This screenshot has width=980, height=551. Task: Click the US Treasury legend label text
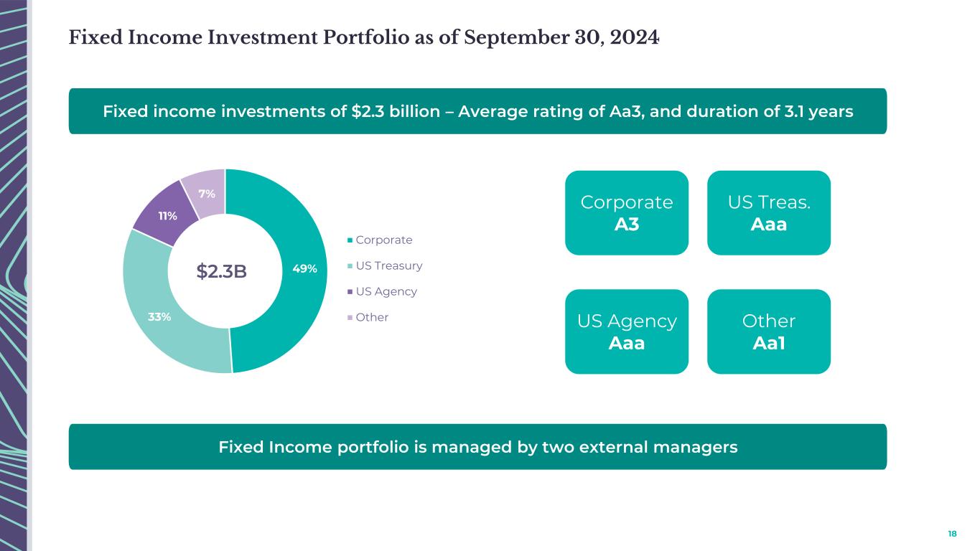(x=389, y=266)
